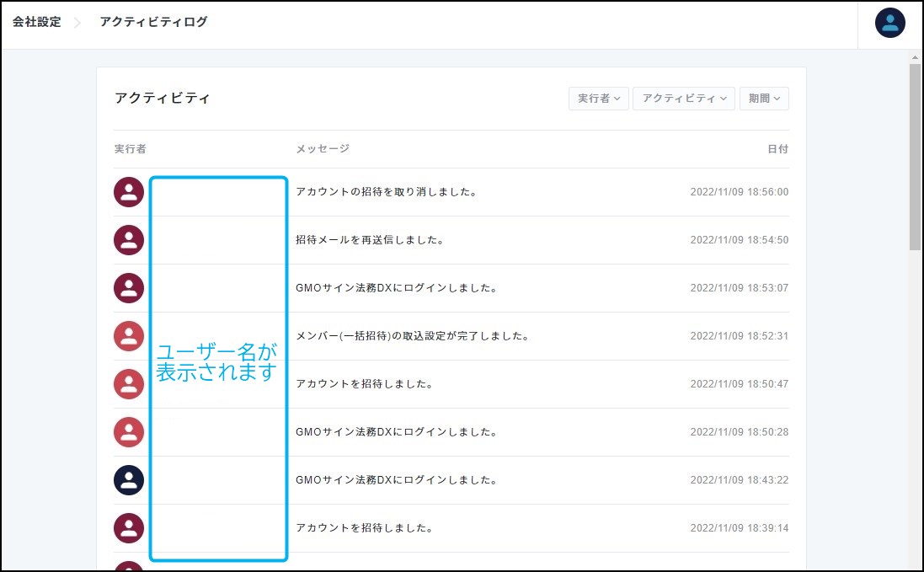Click timestamp 2022/11/09 18:52:31

(740, 336)
